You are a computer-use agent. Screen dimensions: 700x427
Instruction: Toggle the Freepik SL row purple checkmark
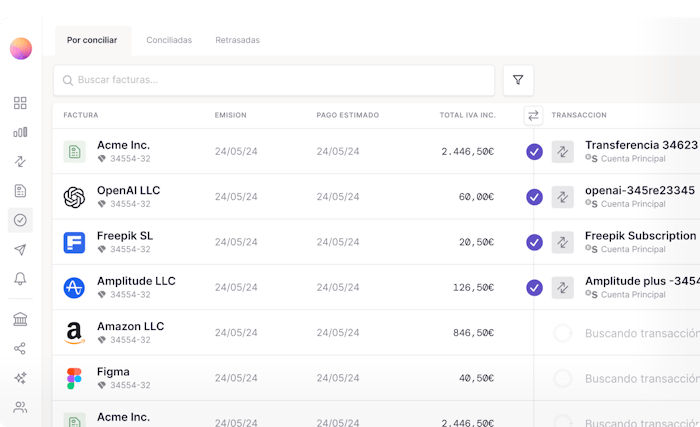pyautogui.click(x=534, y=243)
